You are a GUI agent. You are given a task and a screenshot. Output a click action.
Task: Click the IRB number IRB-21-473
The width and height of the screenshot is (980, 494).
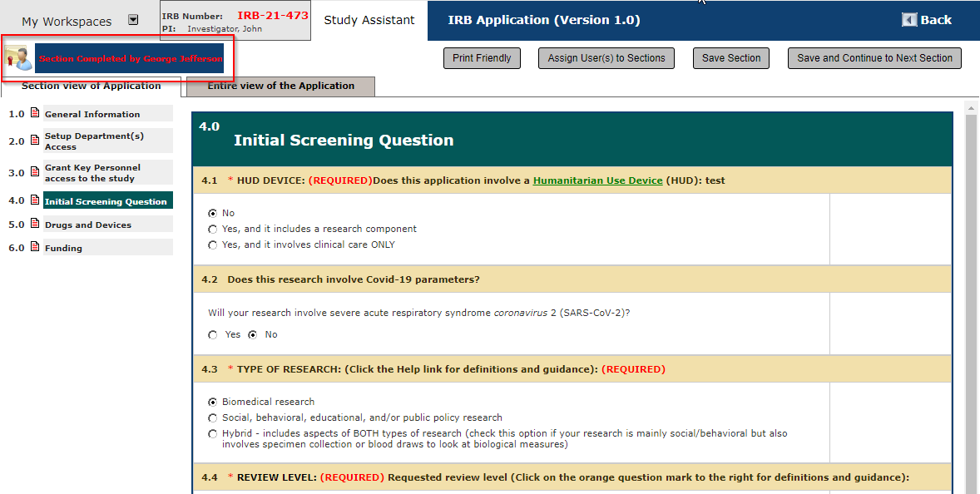(x=273, y=15)
